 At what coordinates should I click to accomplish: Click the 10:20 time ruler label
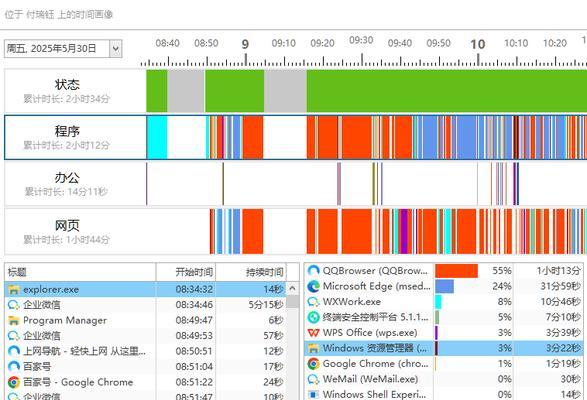[x=555, y=43]
